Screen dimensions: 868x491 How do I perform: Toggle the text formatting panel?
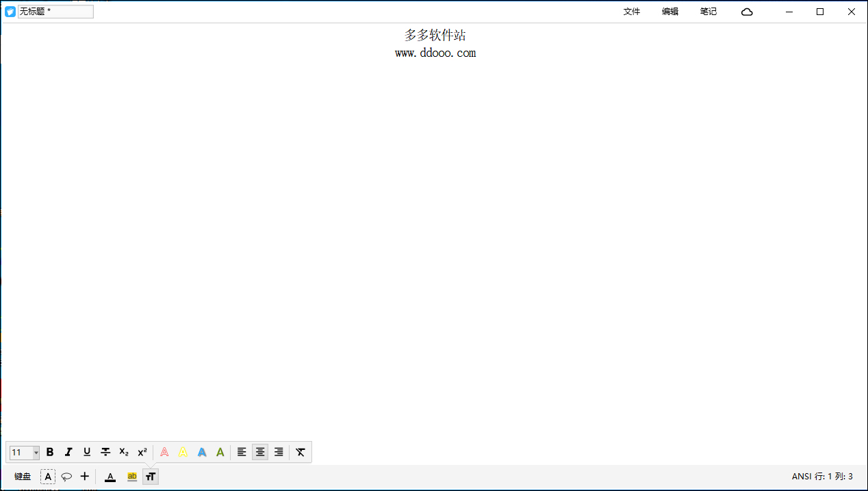[x=151, y=476]
